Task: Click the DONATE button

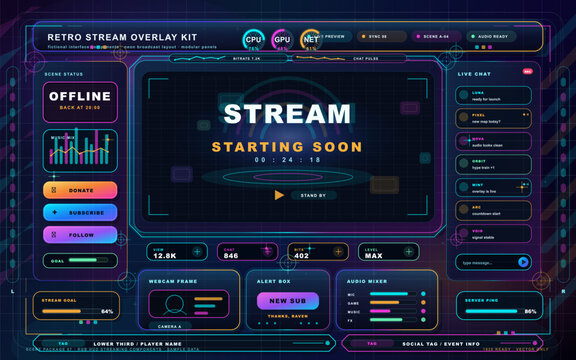Action: click(x=80, y=190)
